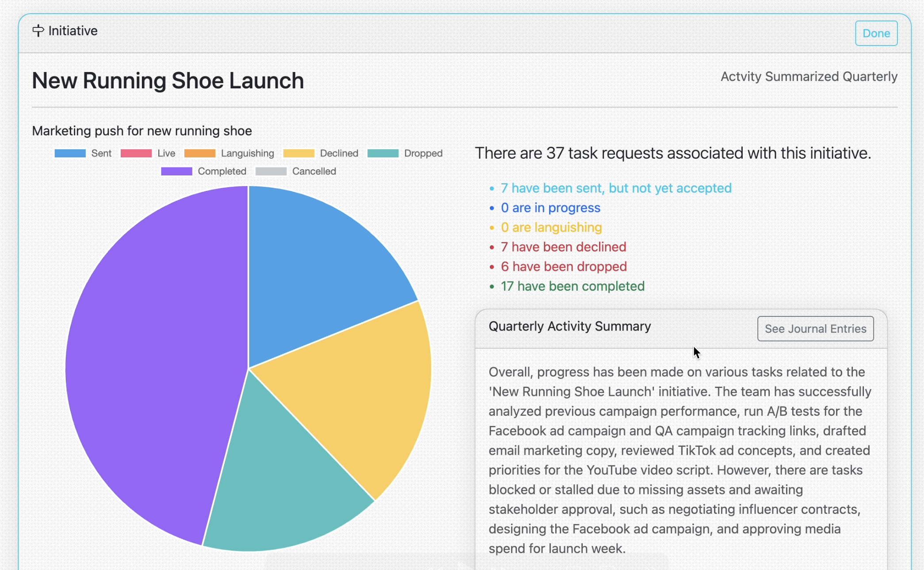This screenshot has width=924, height=570.
Task: Open the sent but not accepted list
Action: click(616, 188)
